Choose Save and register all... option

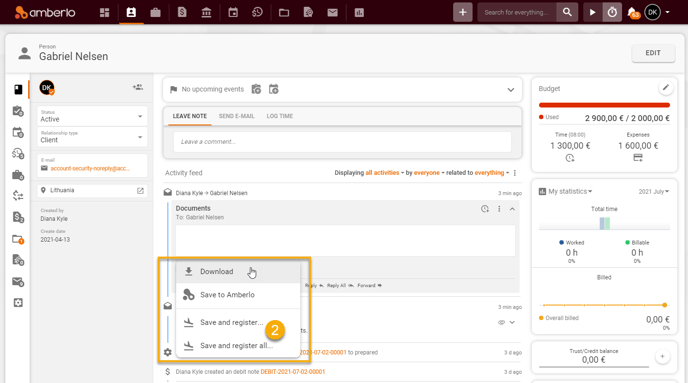238,346
